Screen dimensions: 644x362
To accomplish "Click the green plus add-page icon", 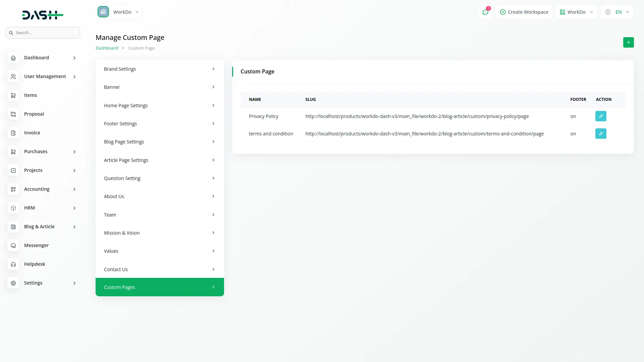I will (x=628, y=43).
